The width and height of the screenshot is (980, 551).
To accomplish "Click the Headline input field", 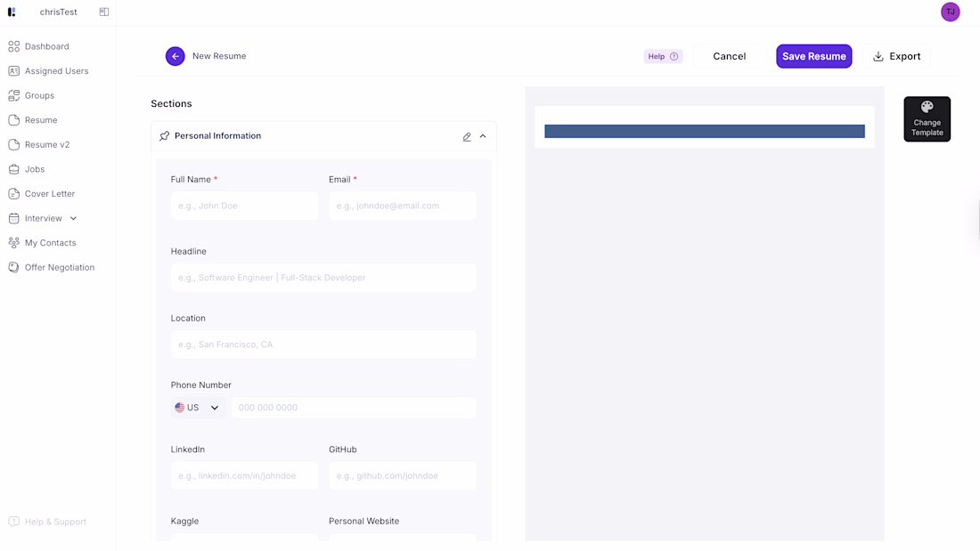I will point(323,278).
